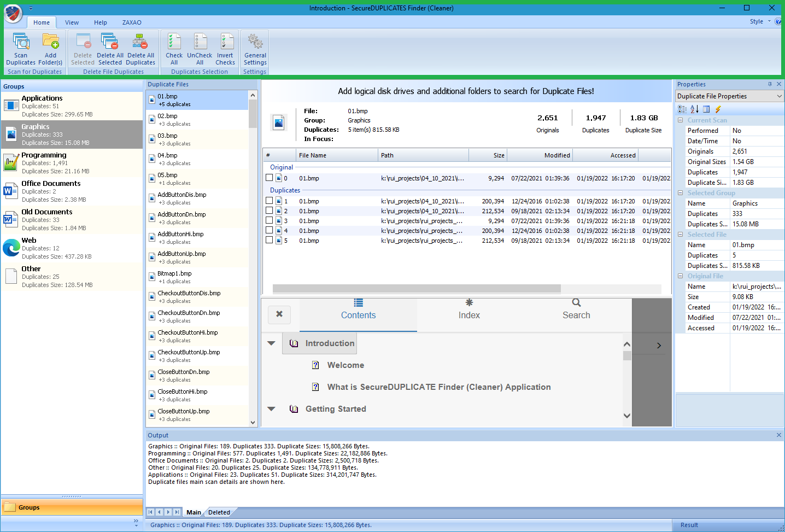The width and height of the screenshot is (785, 532).
Task: Open the Style dropdown menu
Action: point(760,22)
